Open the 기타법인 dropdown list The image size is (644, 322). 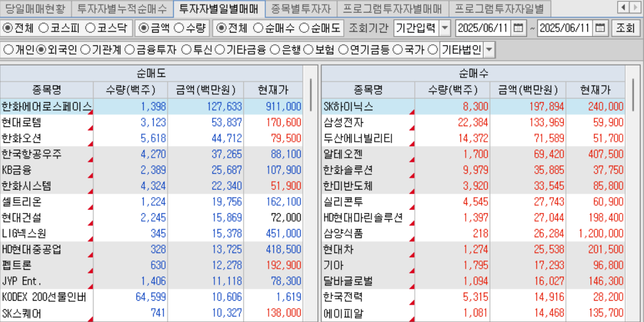click(489, 51)
